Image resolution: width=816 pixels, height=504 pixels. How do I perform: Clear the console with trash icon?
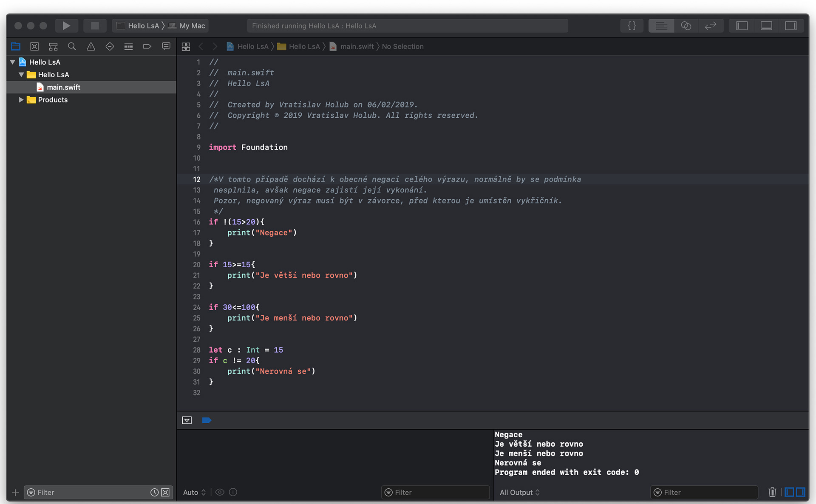[x=772, y=492]
